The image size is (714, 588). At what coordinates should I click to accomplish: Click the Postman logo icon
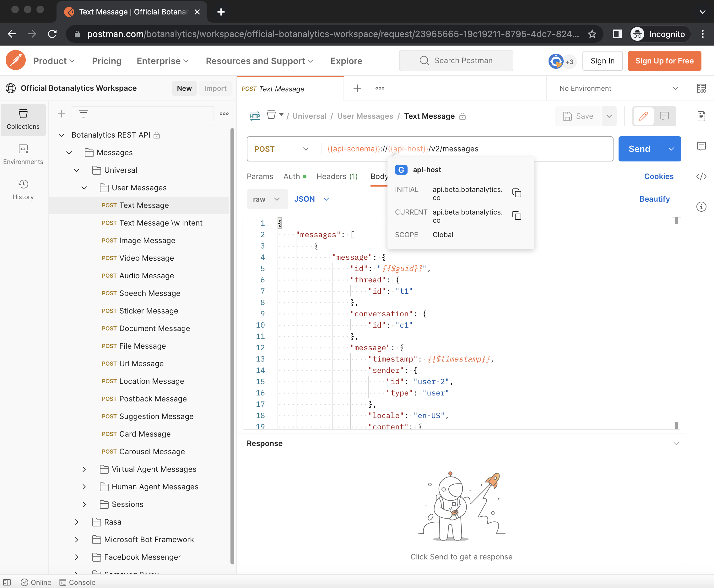coord(16,61)
